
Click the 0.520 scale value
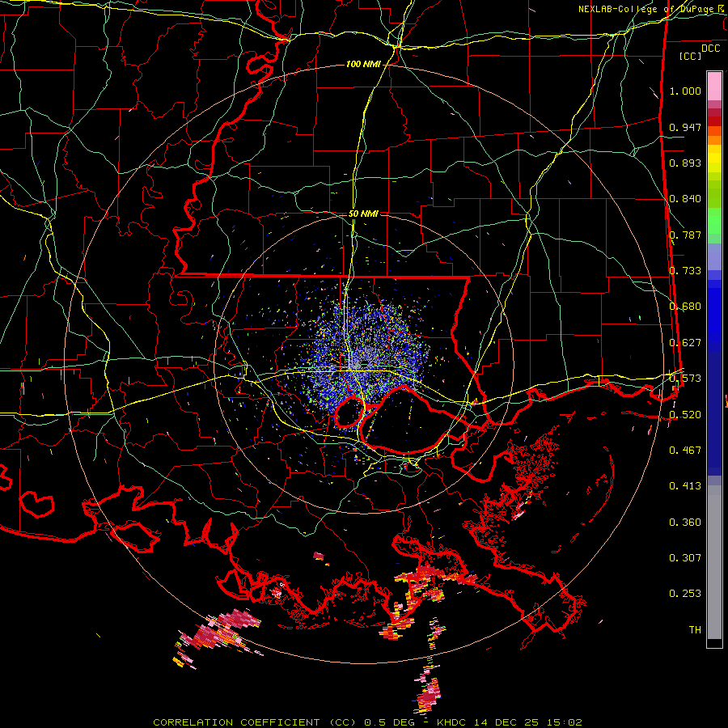685,415
